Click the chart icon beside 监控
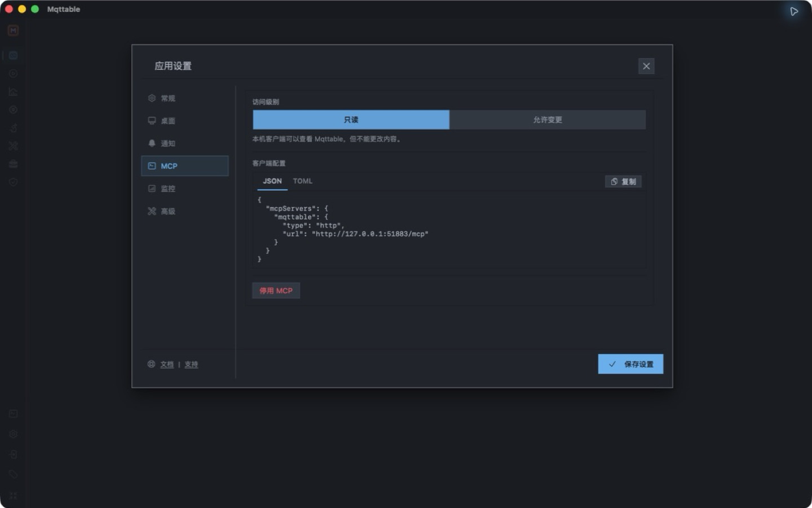 (152, 189)
